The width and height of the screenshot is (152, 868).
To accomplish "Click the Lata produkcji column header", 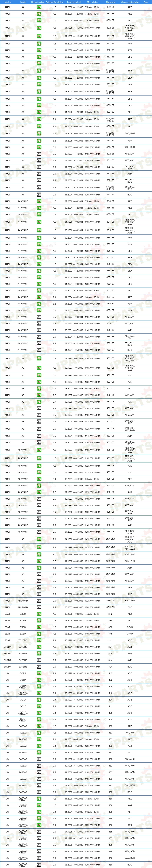I will tap(74, 2).
